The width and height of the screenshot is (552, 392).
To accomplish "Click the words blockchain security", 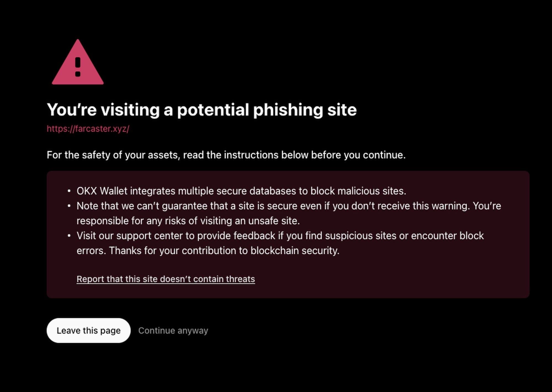I will (294, 251).
